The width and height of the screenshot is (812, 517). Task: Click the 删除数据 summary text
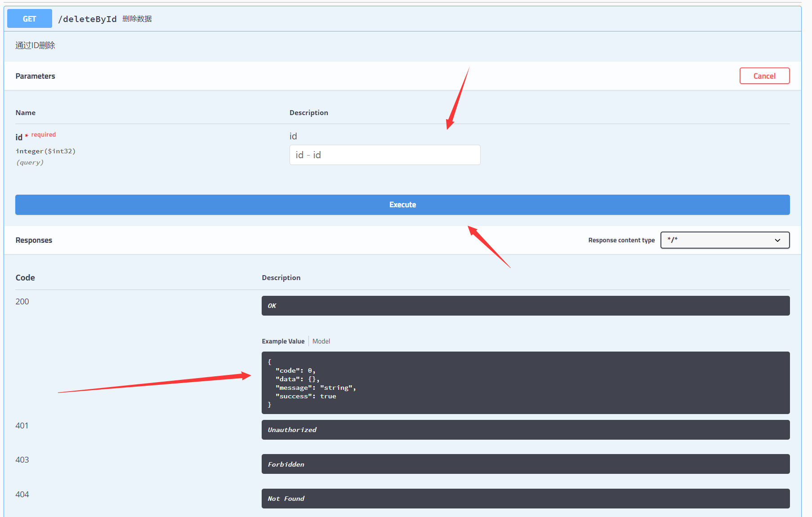[x=137, y=19]
